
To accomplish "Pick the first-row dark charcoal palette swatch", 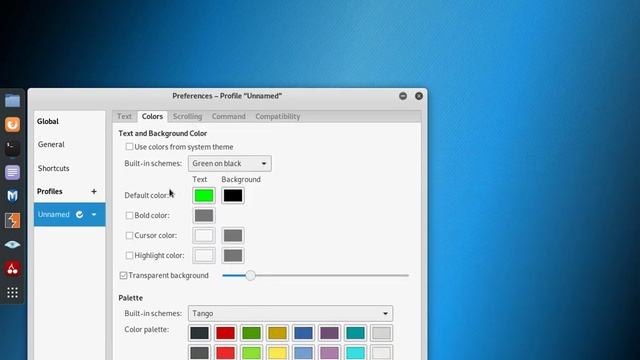I will pos(199,333).
